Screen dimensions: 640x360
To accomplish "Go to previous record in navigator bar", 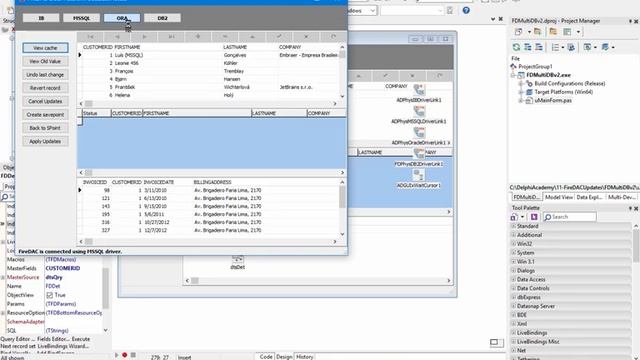I will [x=117, y=37].
